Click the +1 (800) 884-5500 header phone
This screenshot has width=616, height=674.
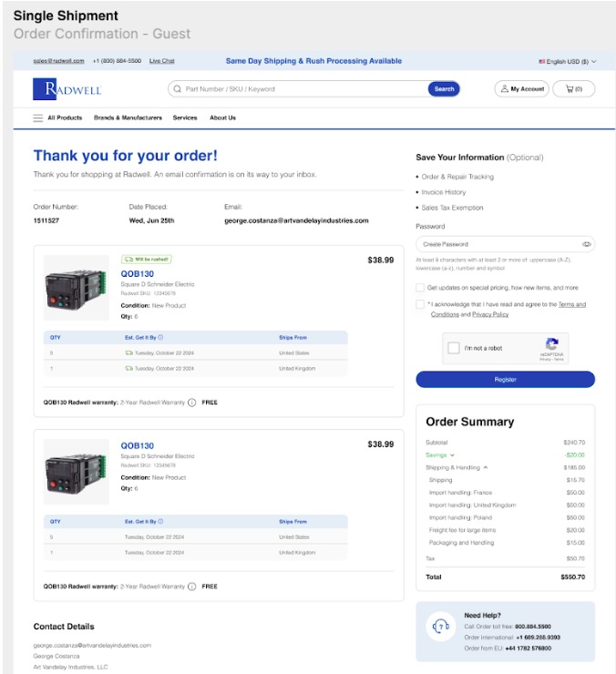[x=117, y=61]
